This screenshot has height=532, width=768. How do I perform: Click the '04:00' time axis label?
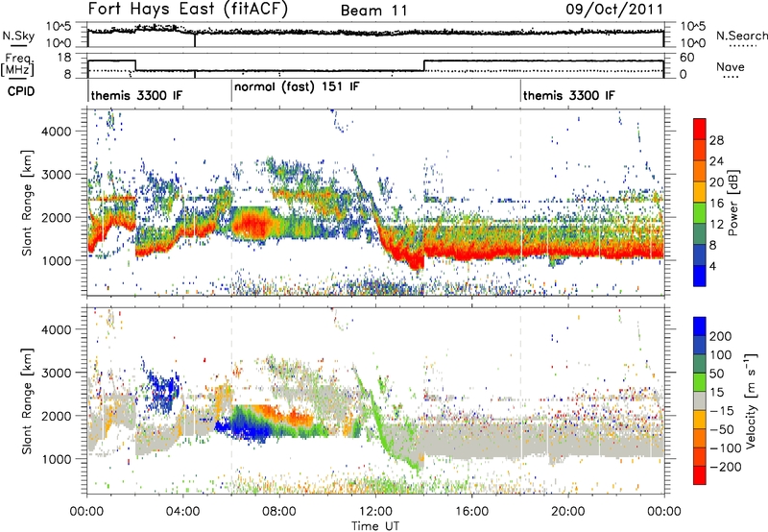pos(183,512)
